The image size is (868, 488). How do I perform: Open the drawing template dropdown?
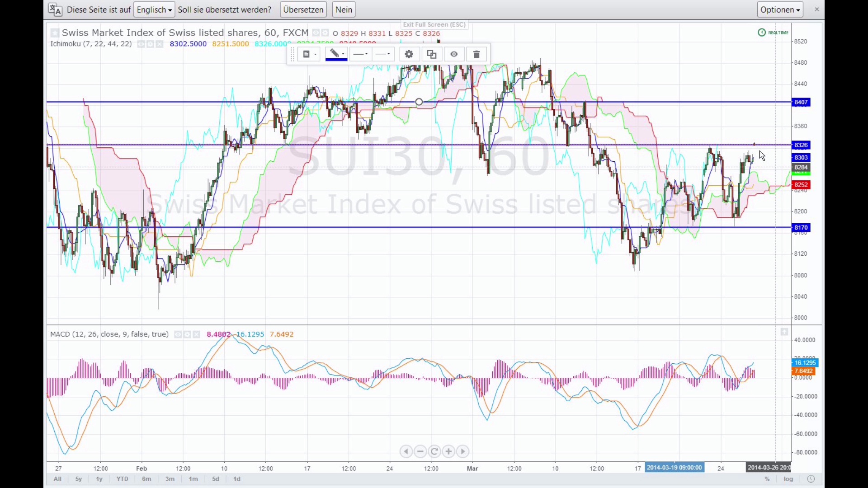tap(309, 54)
